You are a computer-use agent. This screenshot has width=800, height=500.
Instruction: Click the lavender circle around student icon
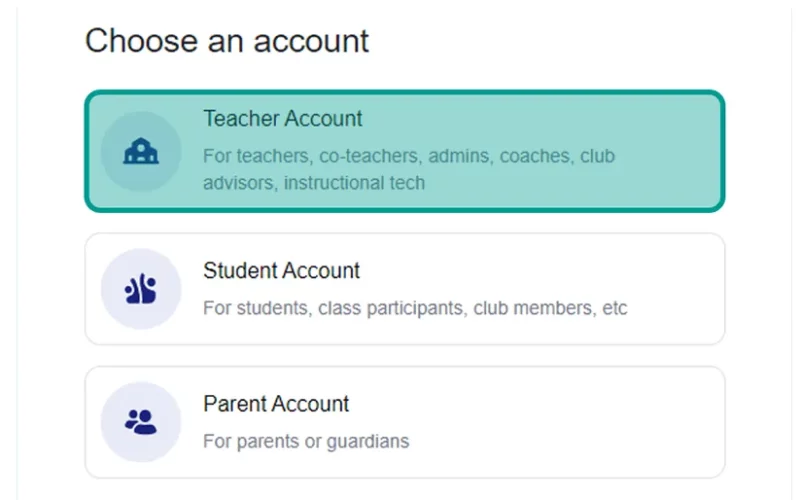click(x=141, y=289)
